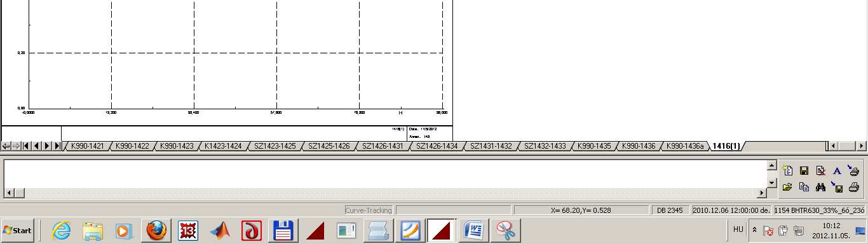
Task: Click the new document icon in output toolbar
Action: click(787, 170)
